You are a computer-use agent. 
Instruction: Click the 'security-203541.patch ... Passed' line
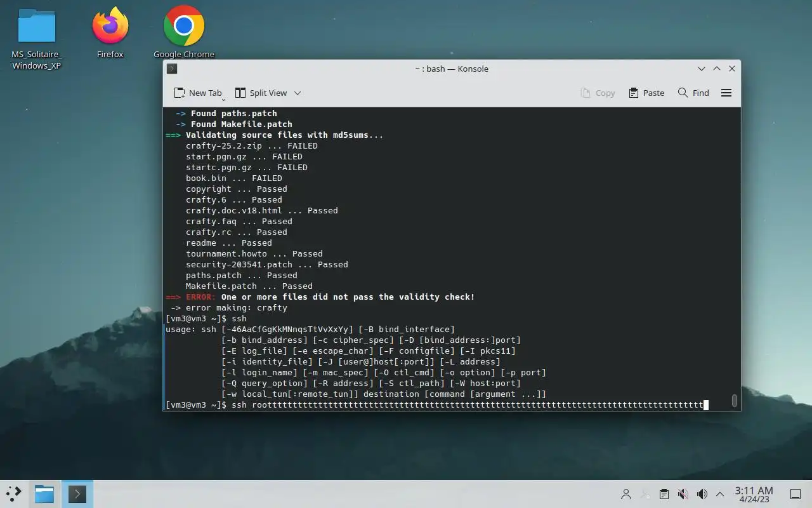tap(266, 265)
